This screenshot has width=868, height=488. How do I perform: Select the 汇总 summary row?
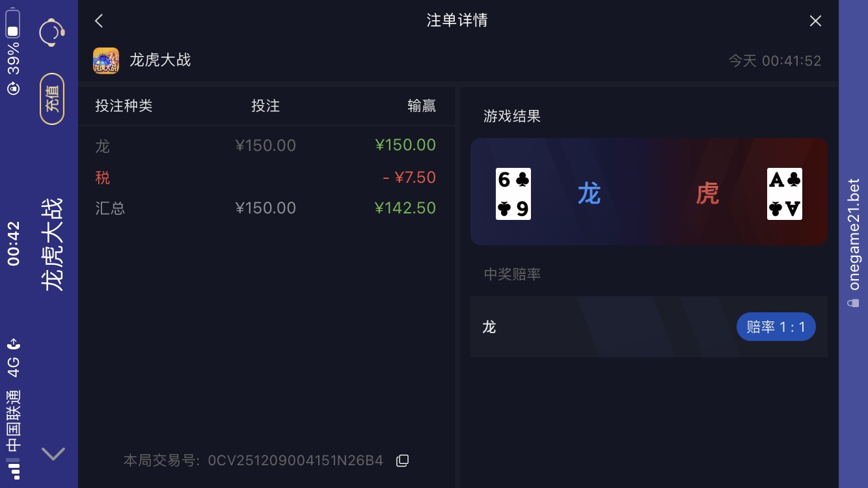coord(266,208)
